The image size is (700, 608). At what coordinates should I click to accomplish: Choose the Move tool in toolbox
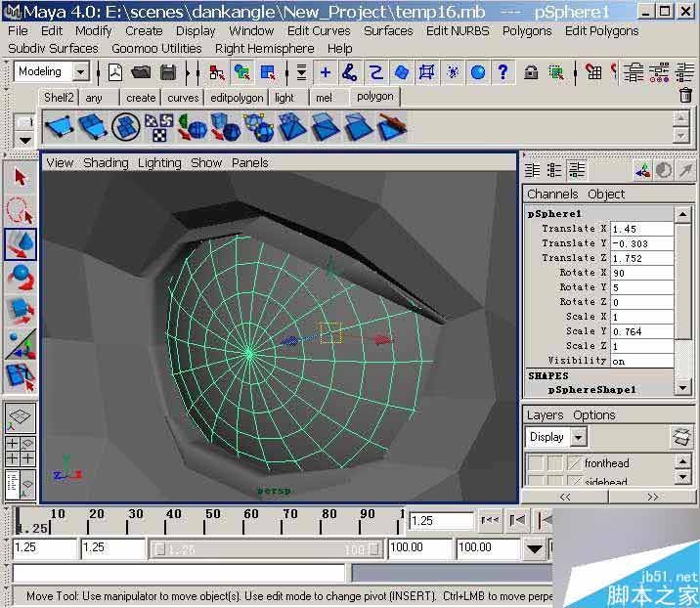(21, 243)
